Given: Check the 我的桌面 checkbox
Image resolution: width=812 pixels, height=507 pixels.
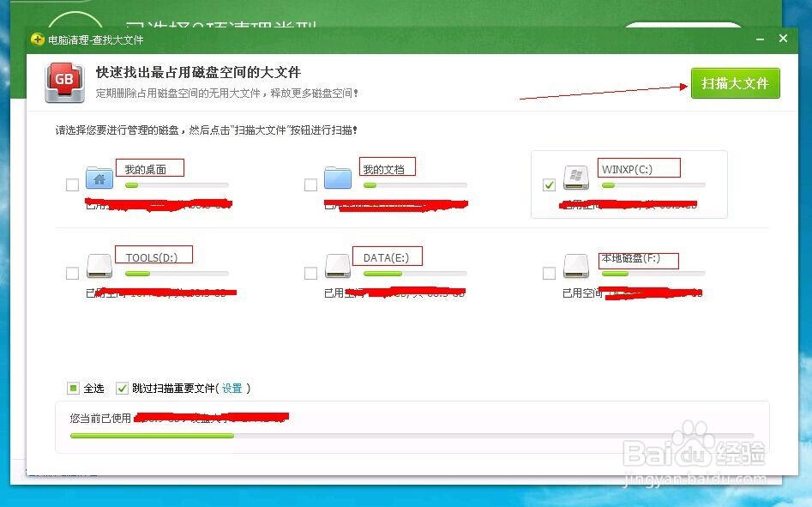Looking at the screenshot, I should (72, 184).
